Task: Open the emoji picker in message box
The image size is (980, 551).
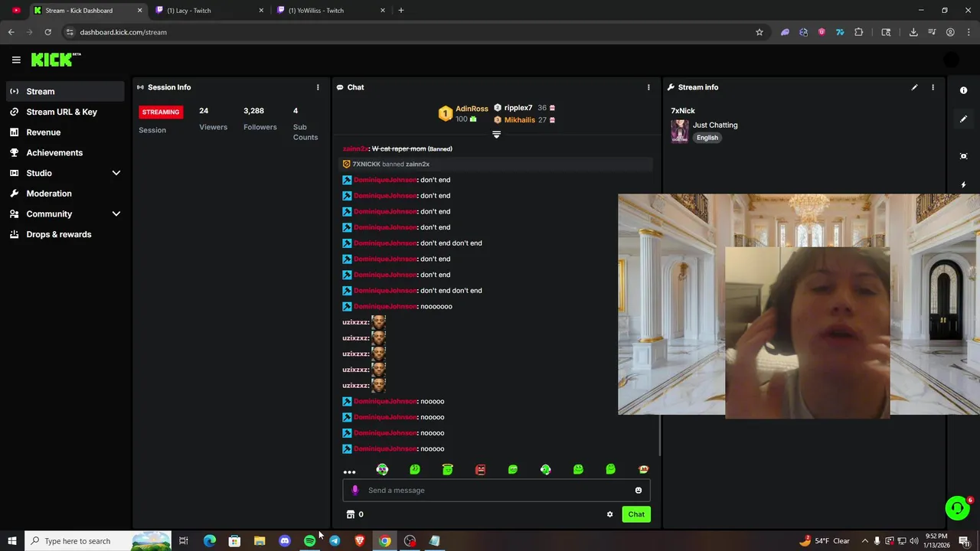Action: [x=638, y=491]
